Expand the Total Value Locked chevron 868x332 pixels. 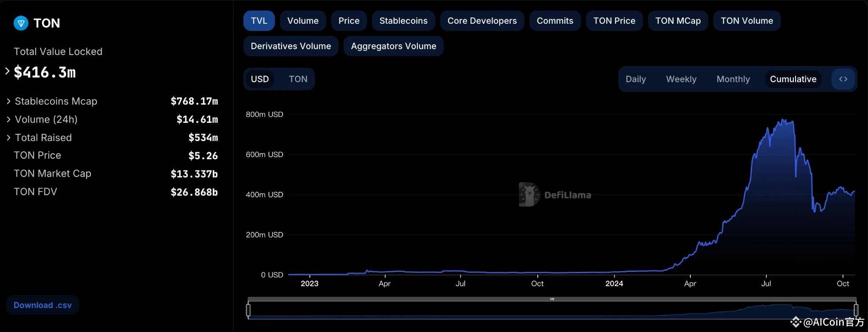pos(7,71)
